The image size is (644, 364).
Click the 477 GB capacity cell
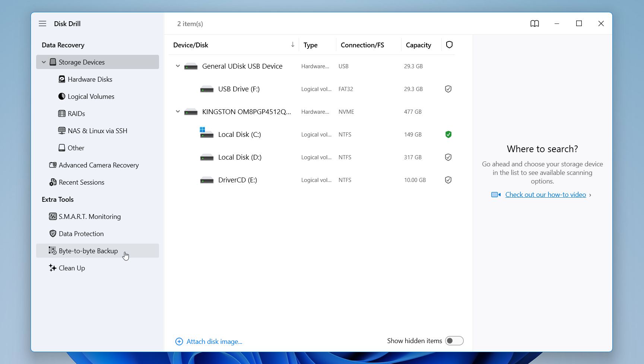(x=413, y=112)
